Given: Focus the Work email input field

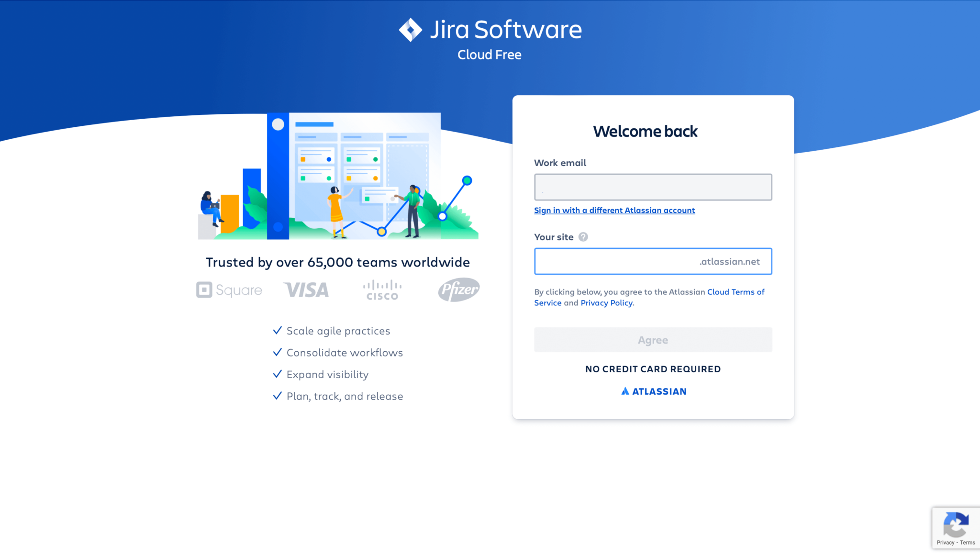Looking at the screenshot, I should click(653, 187).
